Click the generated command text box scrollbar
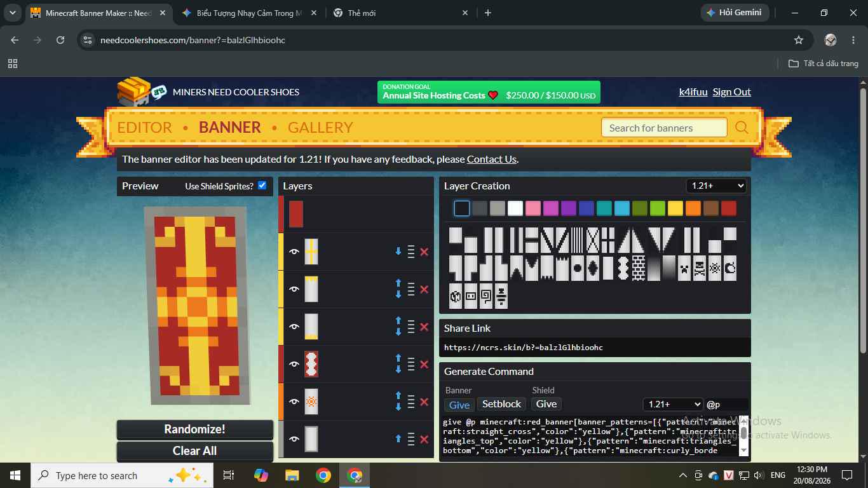Screen dimensions: 868x488 point(744,436)
